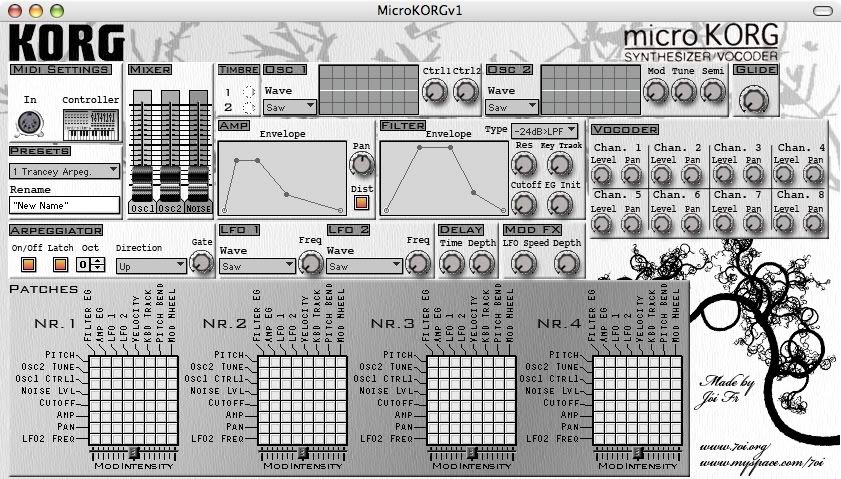Click the LFO 2 Freq knob
Screen dimensions: 841x479
pyautogui.click(x=418, y=263)
